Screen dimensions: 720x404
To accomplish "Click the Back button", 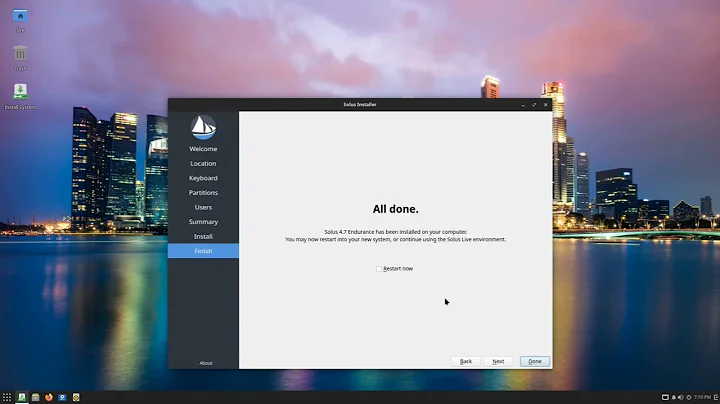I will (466, 361).
